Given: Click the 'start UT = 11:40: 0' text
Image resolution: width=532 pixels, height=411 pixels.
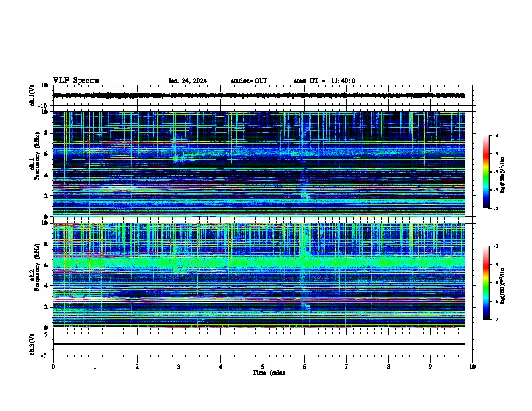Looking at the screenshot, I should tap(324, 81).
